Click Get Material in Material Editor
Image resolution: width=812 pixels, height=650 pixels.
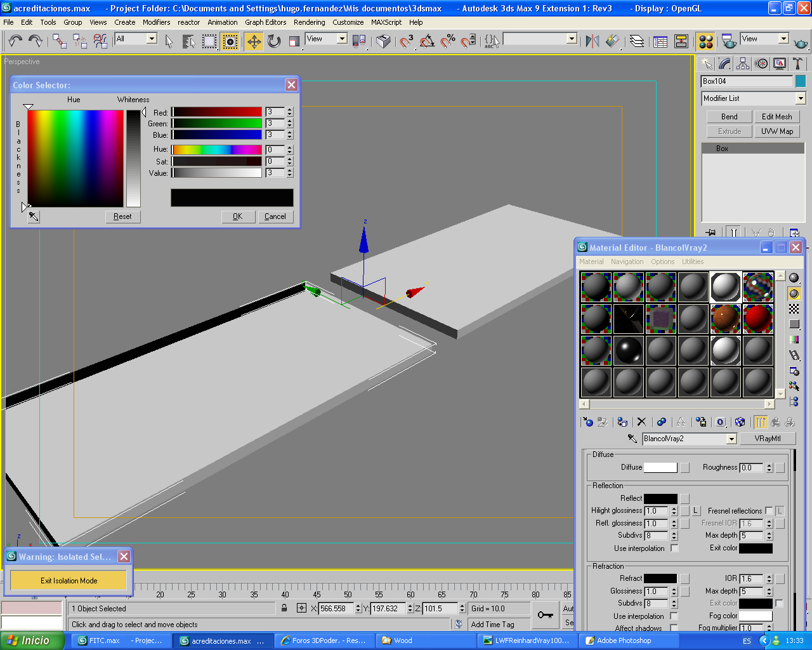point(588,421)
